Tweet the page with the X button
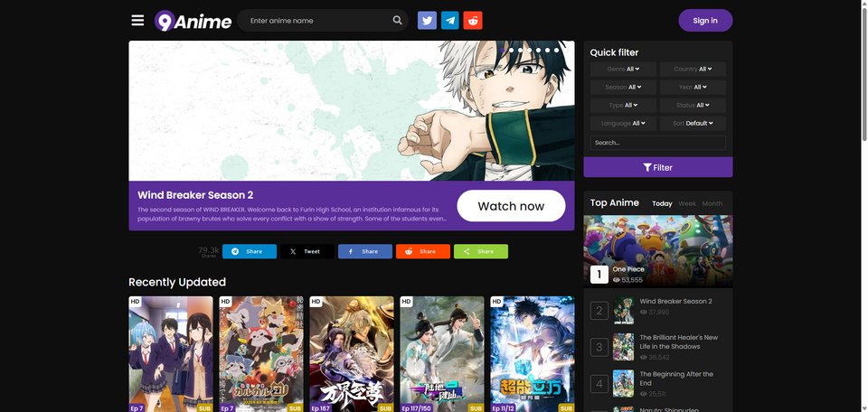This screenshot has width=868, height=412. click(307, 251)
